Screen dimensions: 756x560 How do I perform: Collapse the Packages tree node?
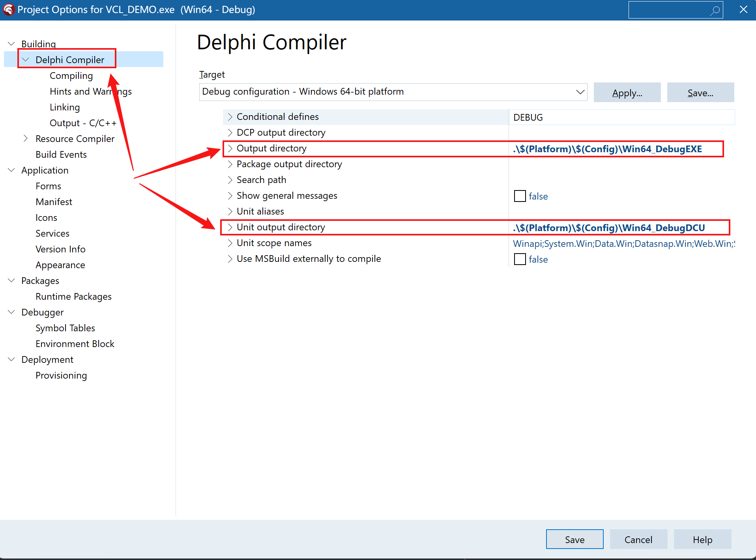pos(11,280)
